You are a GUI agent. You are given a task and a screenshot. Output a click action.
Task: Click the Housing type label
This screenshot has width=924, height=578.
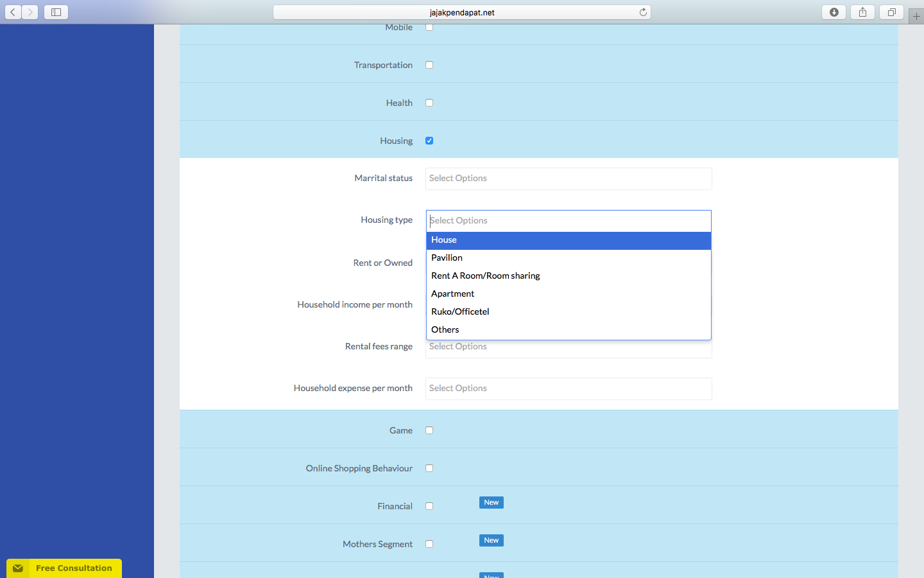pos(386,220)
